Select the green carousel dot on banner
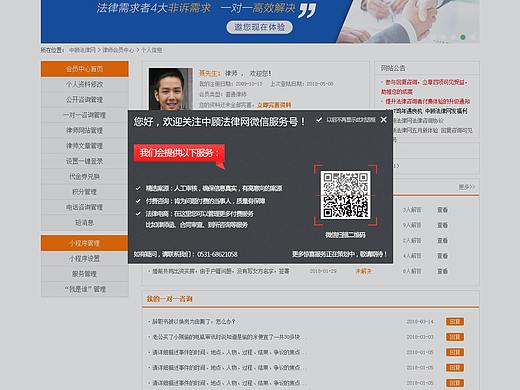The width and height of the screenshot is (520, 390). [x=463, y=37]
